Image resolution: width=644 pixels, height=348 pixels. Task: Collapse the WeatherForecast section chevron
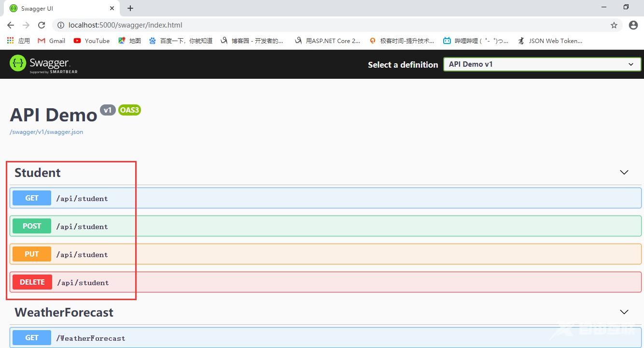624,312
